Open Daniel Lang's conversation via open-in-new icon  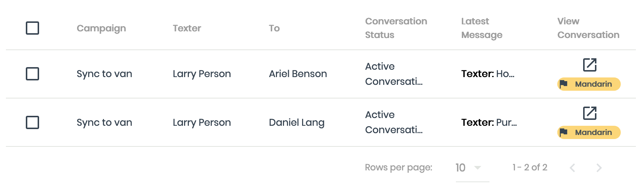coord(589,113)
